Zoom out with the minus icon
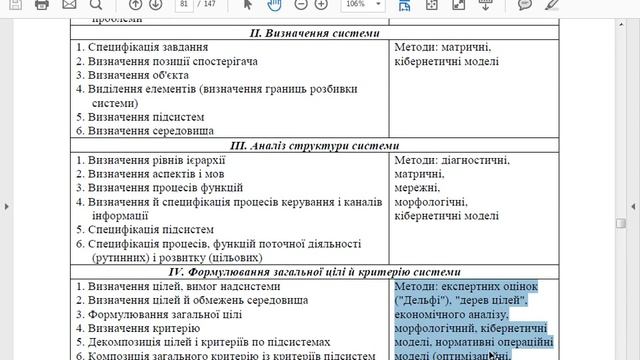The image size is (640, 360). [x=301, y=4]
